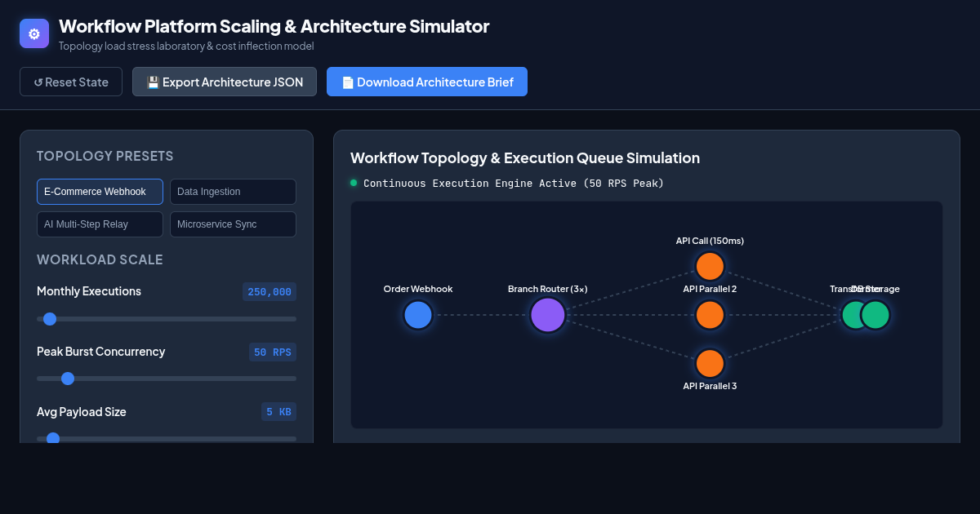Select the rightmost green DB Storage node
The height and width of the screenshot is (514, 980).
(875, 315)
